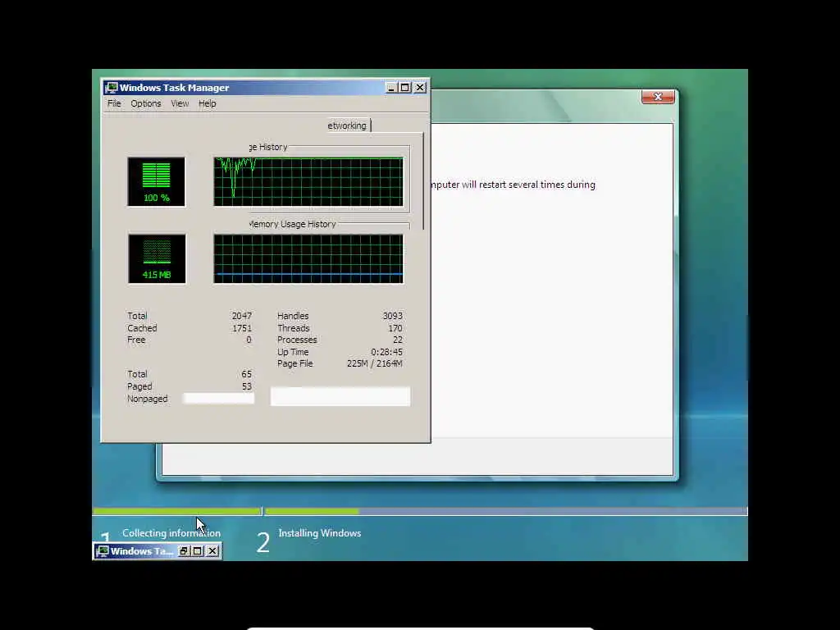Open the File menu in Task Manager
This screenshot has height=630, width=840.
[114, 103]
